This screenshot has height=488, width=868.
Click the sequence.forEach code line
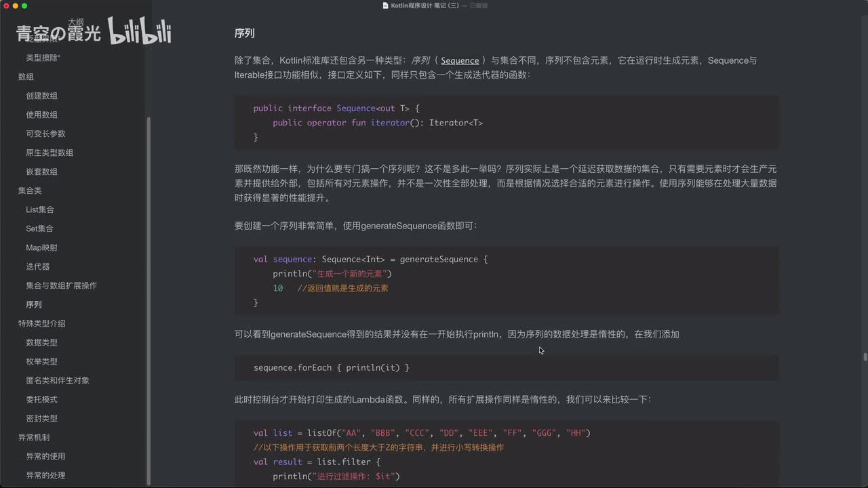[332, 367]
